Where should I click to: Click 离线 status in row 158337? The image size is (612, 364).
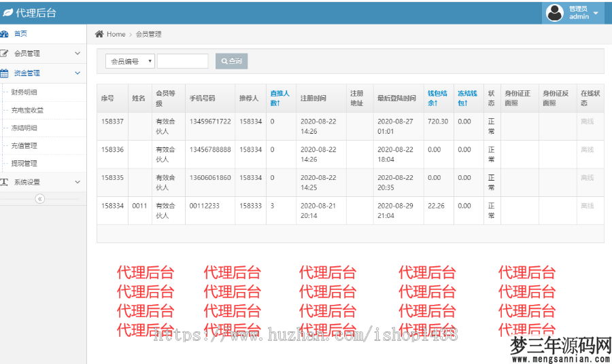[x=587, y=122]
